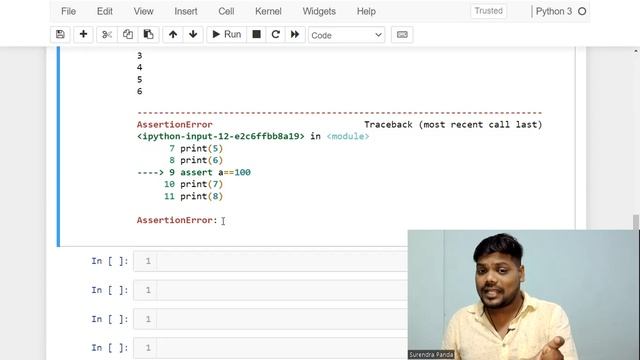Click the 'assert a==100' traceback line
Screen dimensions: 640x360
(194, 172)
